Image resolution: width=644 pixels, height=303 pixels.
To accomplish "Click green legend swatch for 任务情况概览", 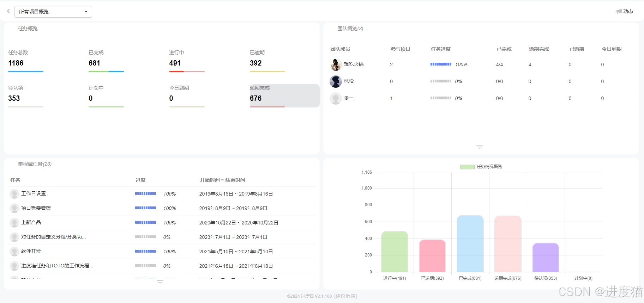I will click(467, 167).
